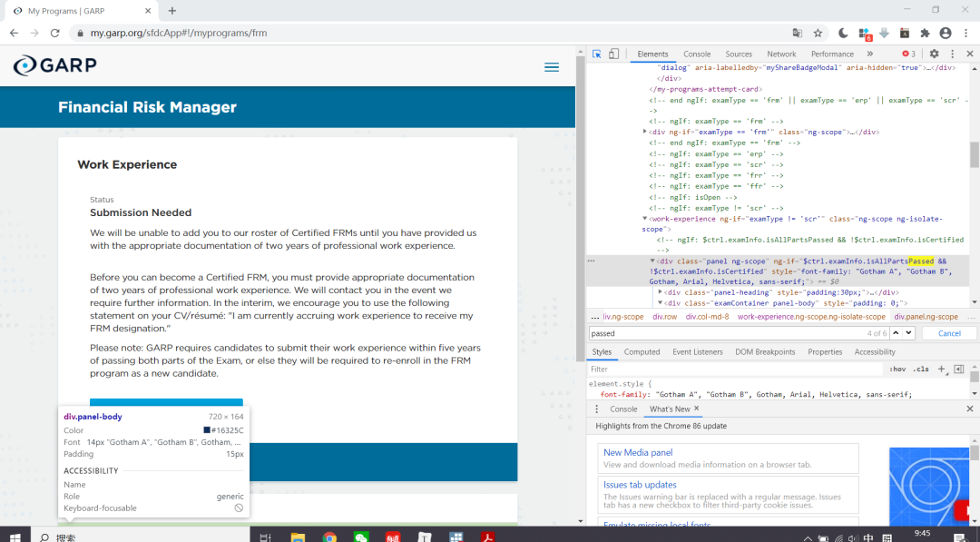Viewport: 980px width, 542px height.
Task: Click the DevTools error count badge
Action: coord(908,54)
